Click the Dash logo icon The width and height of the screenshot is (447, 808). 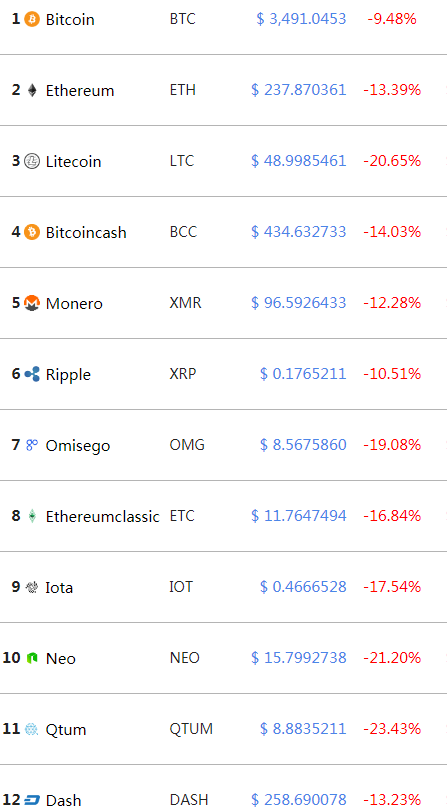click(x=32, y=800)
